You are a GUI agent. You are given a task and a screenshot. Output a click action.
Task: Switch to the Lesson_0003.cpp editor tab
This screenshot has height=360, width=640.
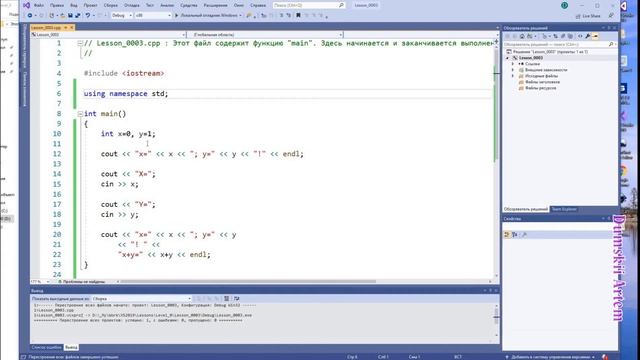tap(46, 27)
